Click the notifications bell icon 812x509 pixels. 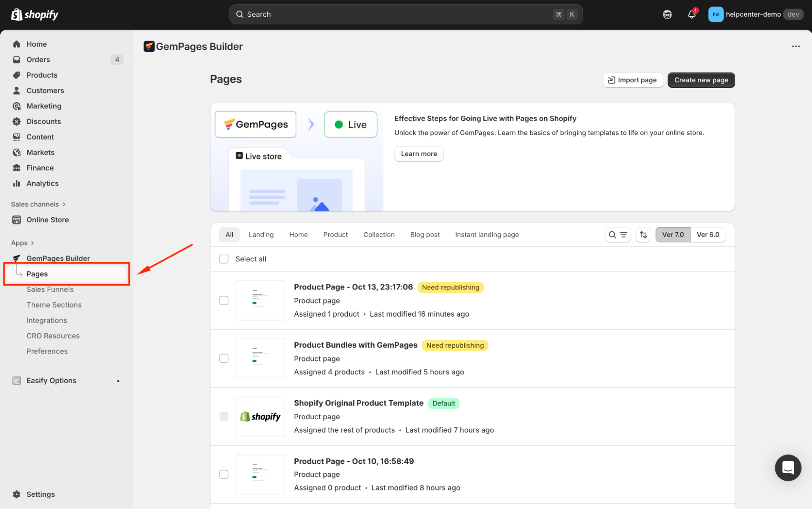[691, 15]
